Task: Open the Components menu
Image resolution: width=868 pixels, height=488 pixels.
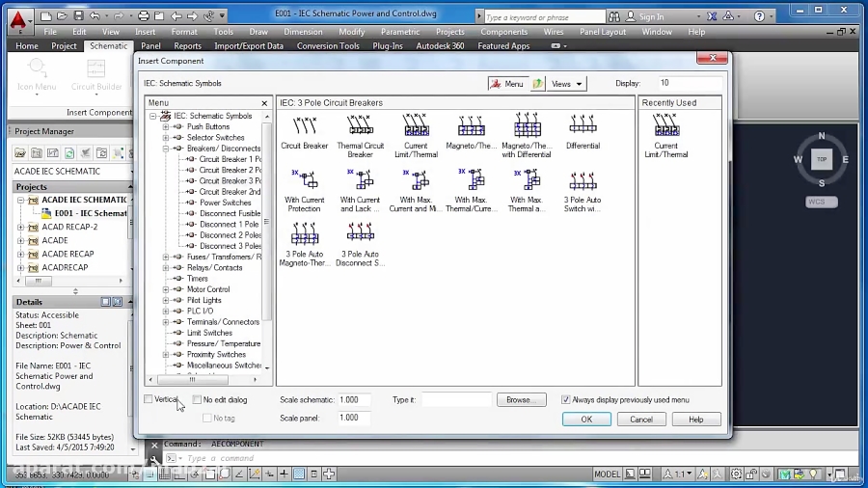Action: click(x=503, y=32)
